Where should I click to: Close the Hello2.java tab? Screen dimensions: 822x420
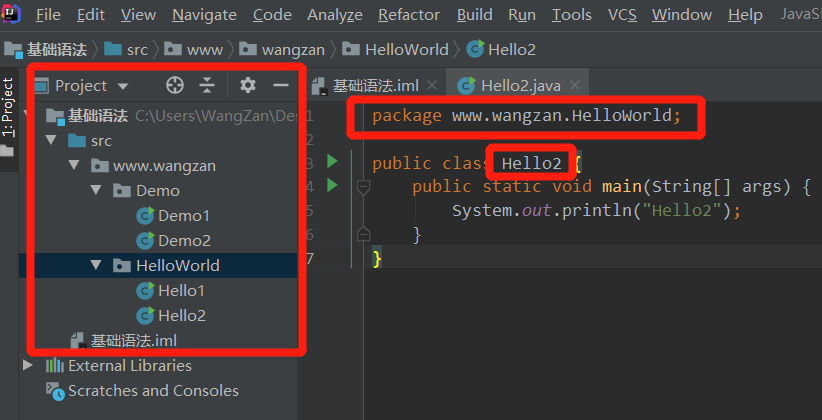pos(575,85)
